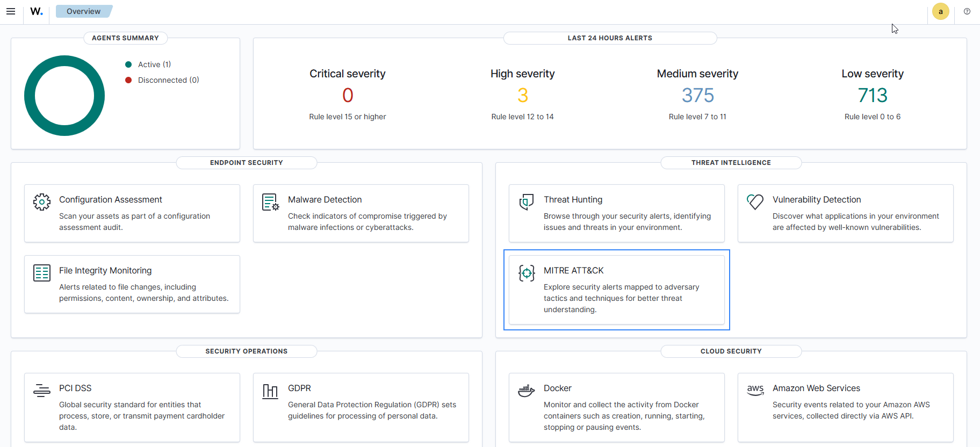Open the GDPR module title
980x447 pixels.
point(299,388)
